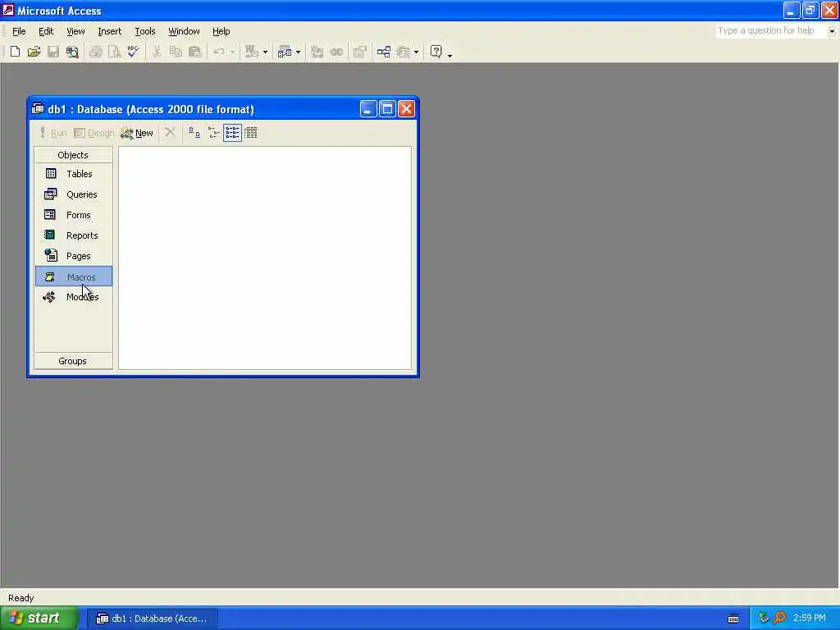Click the keyboard icon in the taskbar

click(x=733, y=619)
